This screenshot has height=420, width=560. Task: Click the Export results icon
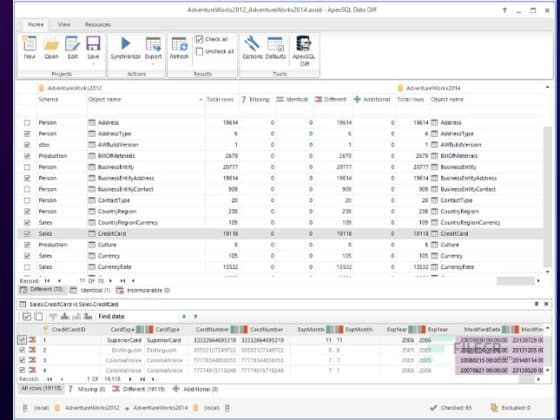click(x=153, y=45)
